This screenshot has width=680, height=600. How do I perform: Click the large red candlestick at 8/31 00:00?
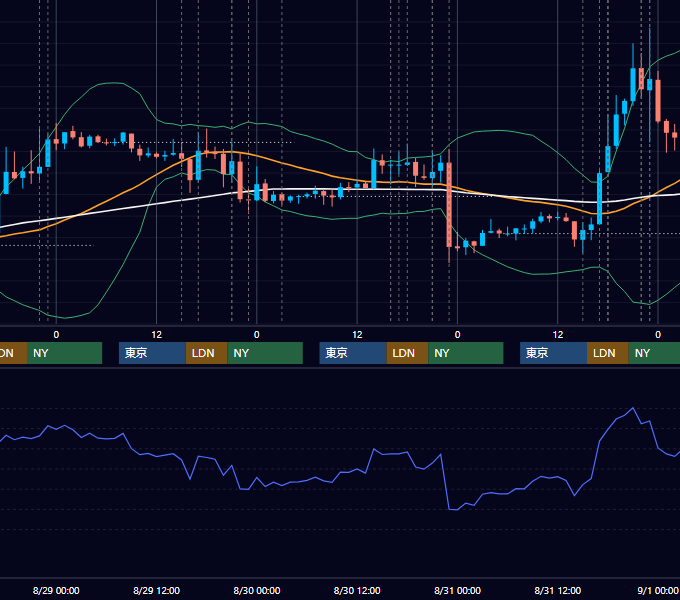click(x=449, y=205)
